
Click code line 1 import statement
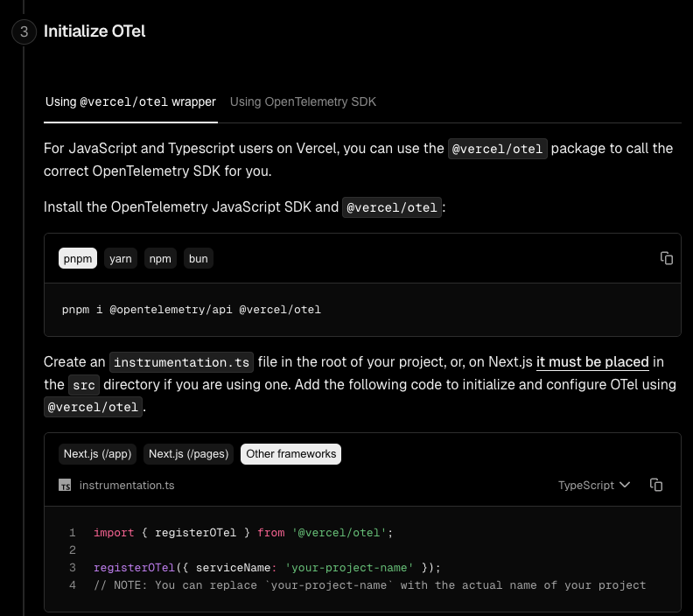tap(244, 532)
